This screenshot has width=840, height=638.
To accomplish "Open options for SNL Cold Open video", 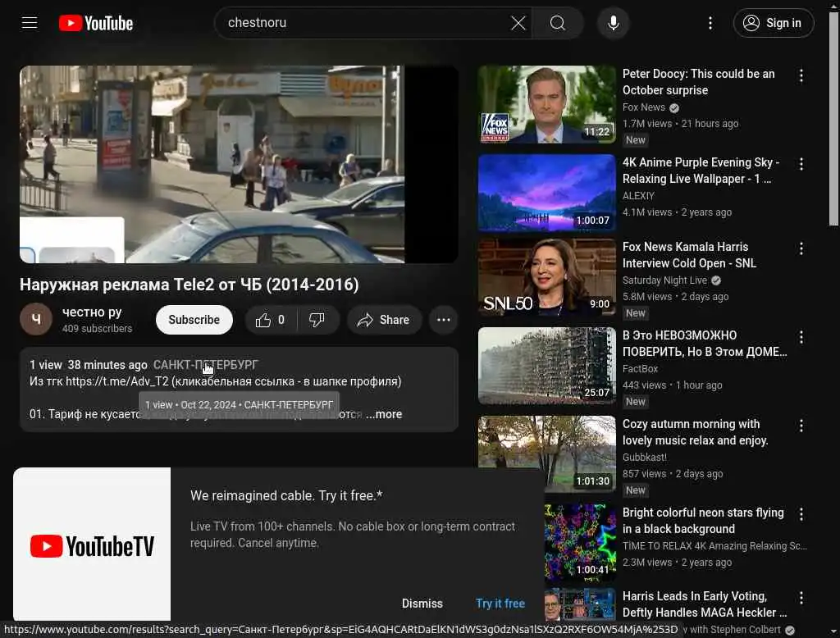I will (x=801, y=248).
